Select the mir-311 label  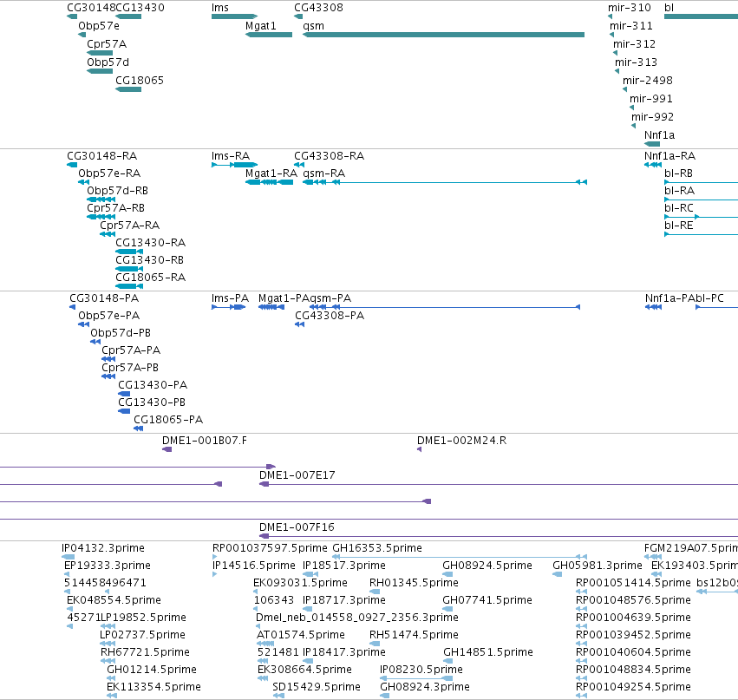click(631, 26)
